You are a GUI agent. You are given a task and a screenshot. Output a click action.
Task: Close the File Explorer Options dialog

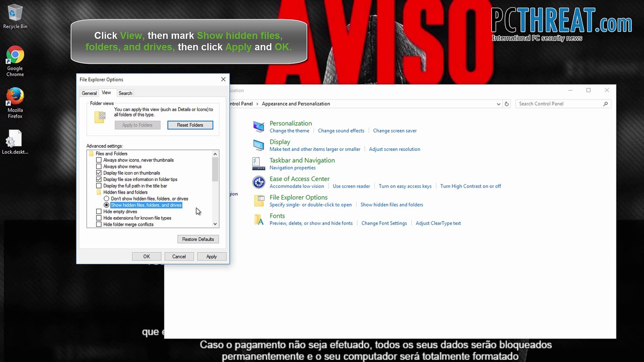[223, 79]
